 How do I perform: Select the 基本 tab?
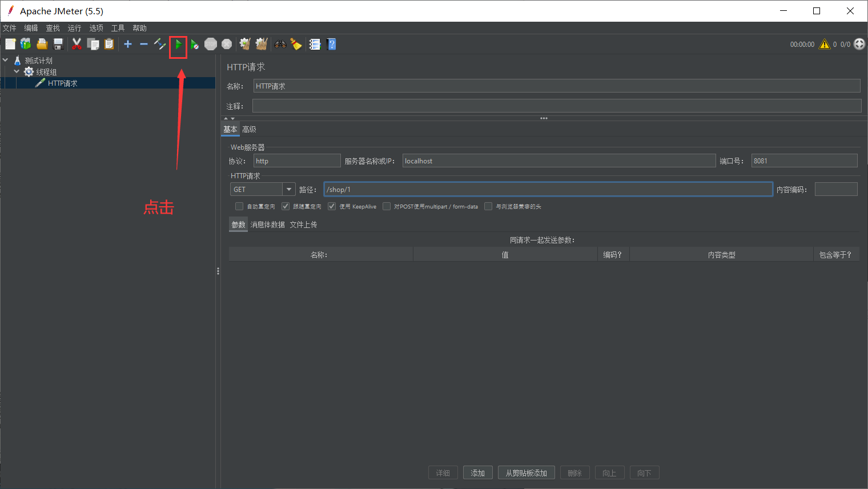(230, 130)
